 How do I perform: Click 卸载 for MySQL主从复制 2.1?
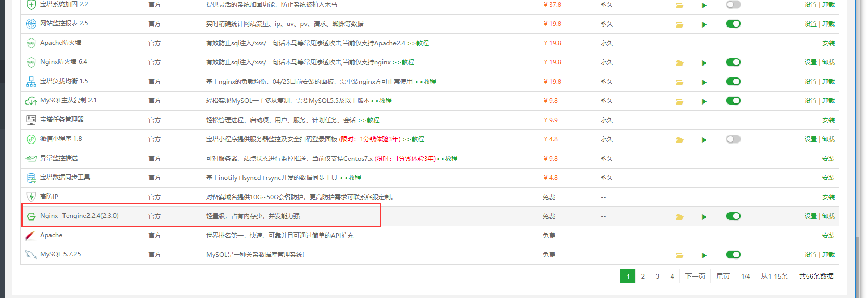click(828, 101)
